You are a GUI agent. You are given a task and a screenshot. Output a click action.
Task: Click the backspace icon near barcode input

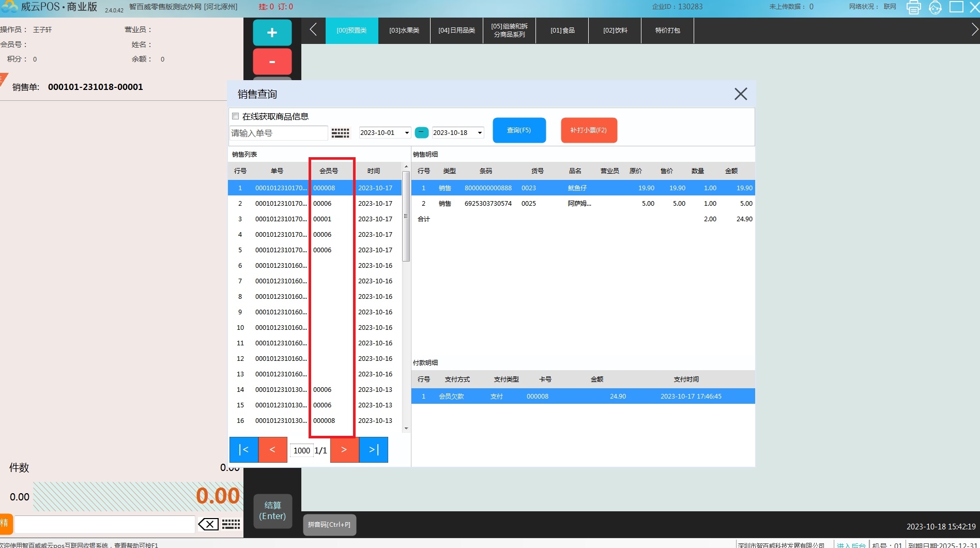208,525
